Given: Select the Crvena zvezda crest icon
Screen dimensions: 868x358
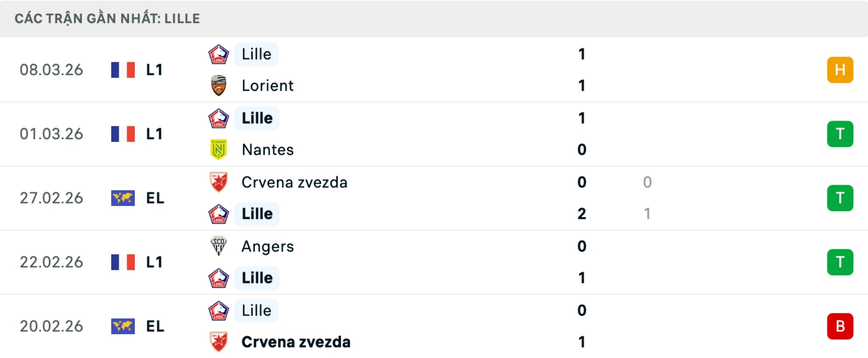Looking at the screenshot, I should 219,182.
